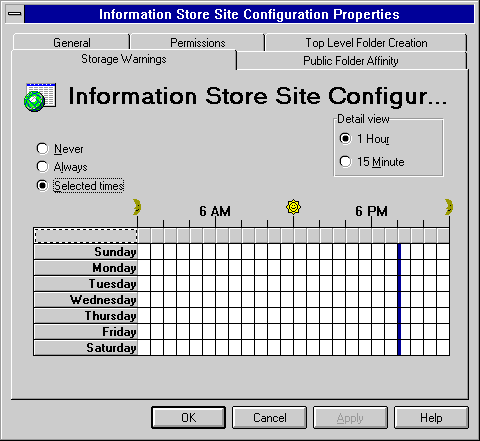Viewport: 480px width, 441px height.
Task: Click the right moon icon at schedule end
Action: tap(449, 207)
